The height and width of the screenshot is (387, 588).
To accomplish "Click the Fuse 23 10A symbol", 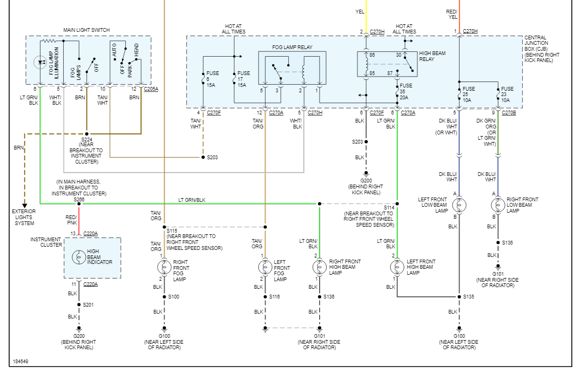I will pos(498,94).
